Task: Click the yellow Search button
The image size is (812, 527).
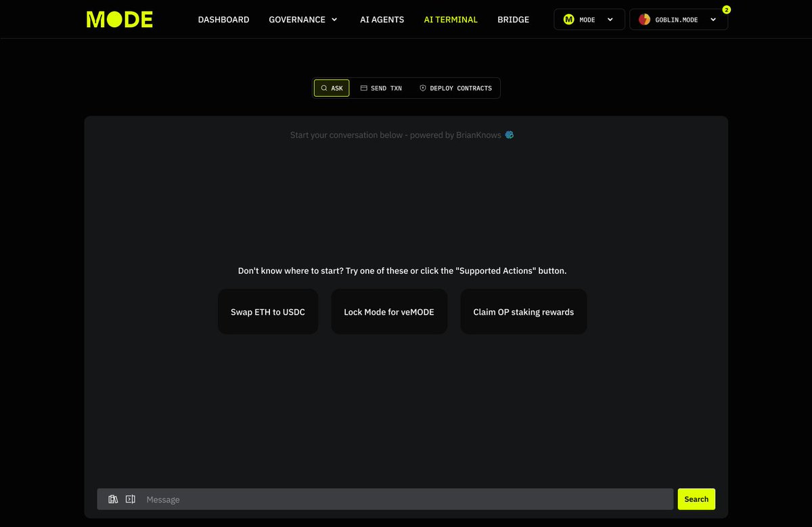Action: click(696, 499)
